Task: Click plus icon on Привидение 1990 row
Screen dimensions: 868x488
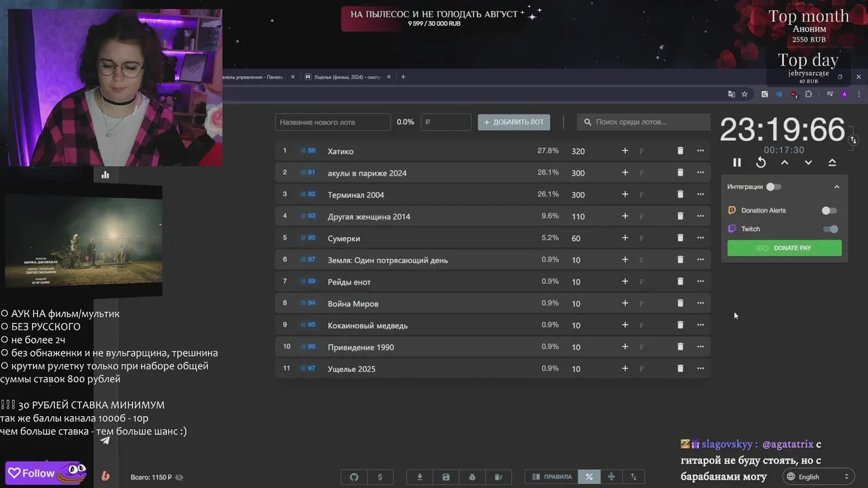Action: pos(625,346)
